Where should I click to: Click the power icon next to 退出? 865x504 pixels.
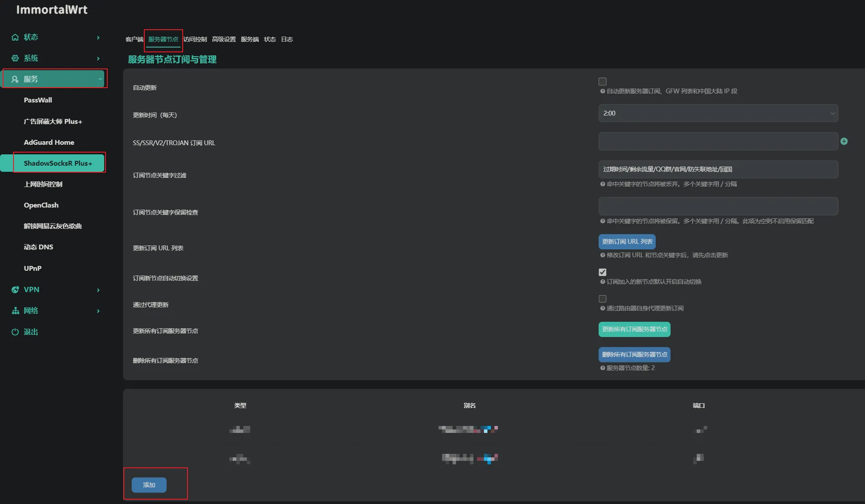[x=15, y=332]
